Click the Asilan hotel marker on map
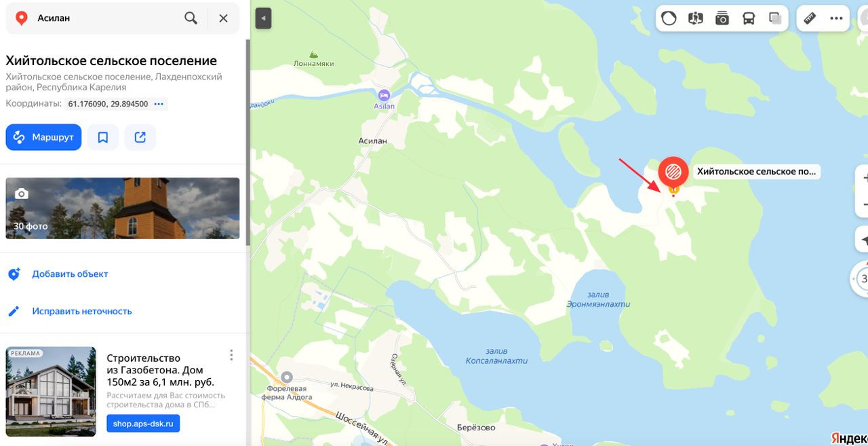The image size is (868, 446). click(384, 95)
